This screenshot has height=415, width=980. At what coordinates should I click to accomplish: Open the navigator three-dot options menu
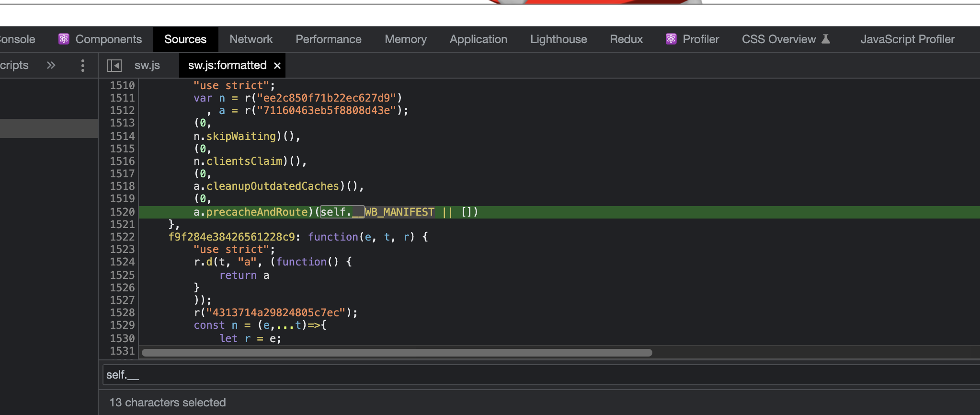click(x=83, y=65)
